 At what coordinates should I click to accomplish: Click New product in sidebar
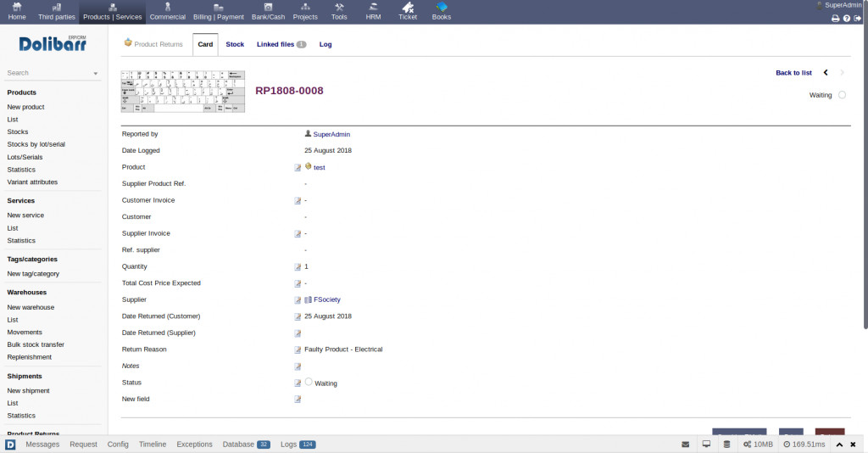pos(25,107)
